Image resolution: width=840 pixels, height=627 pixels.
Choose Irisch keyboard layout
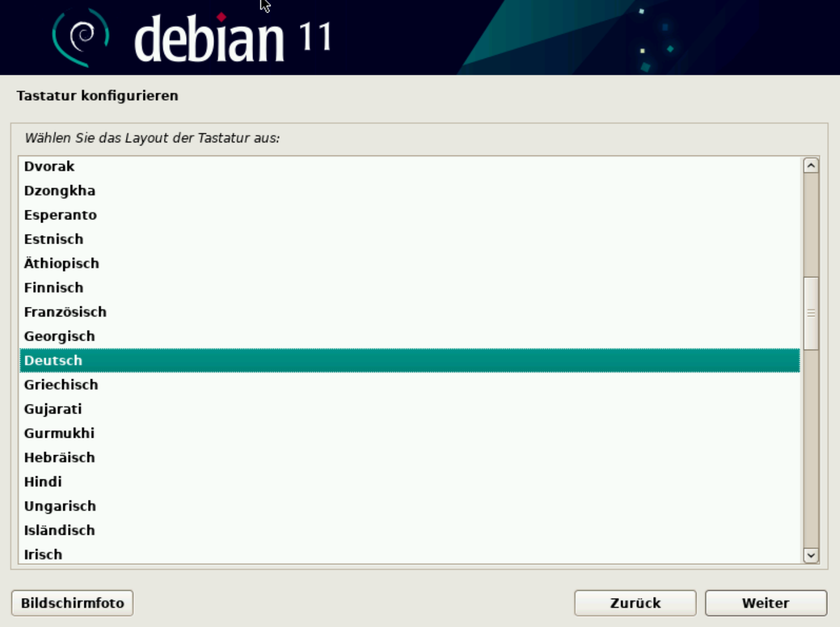[x=410, y=553]
